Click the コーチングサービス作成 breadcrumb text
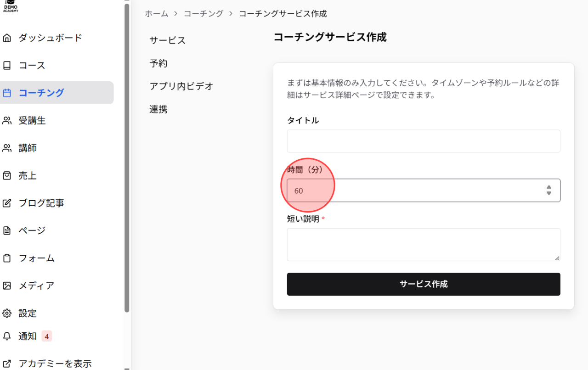588x370 pixels. (283, 14)
